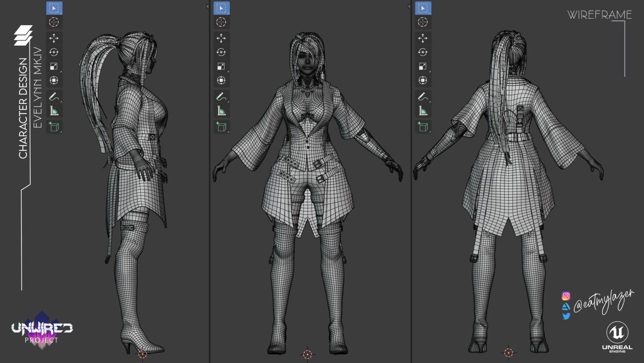Open the @eatmylazer social handle link

click(x=604, y=304)
